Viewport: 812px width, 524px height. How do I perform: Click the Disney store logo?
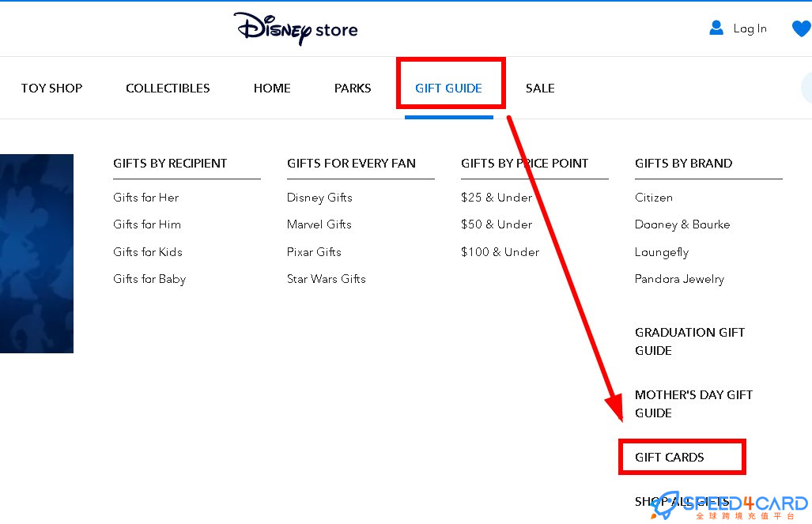point(296,28)
